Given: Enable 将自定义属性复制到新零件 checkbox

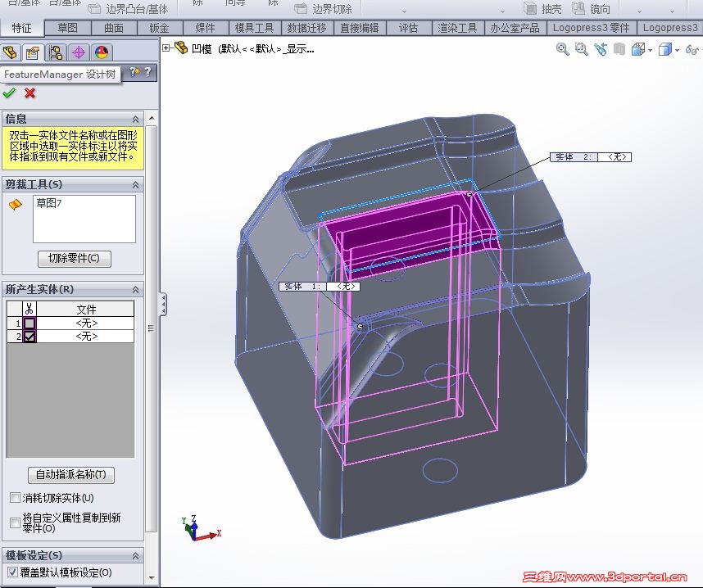Looking at the screenshot, I should click(15, 522).
